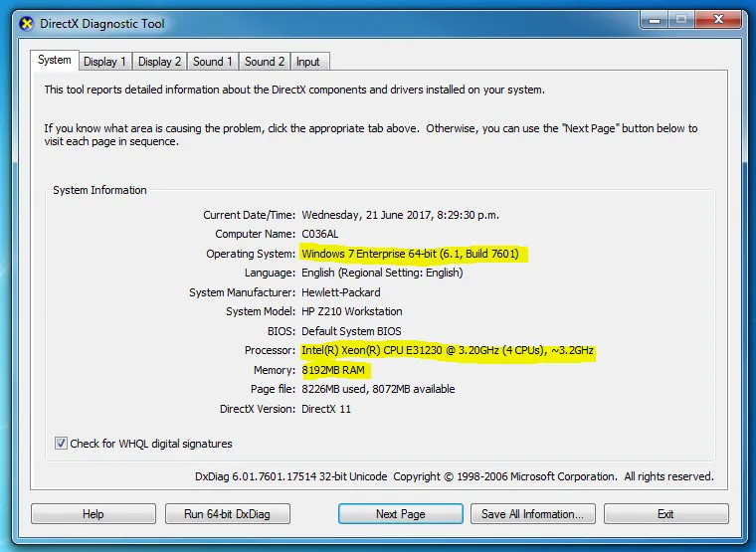Click the System Information group label
756x552 pixels.
(x=99, y=190)
